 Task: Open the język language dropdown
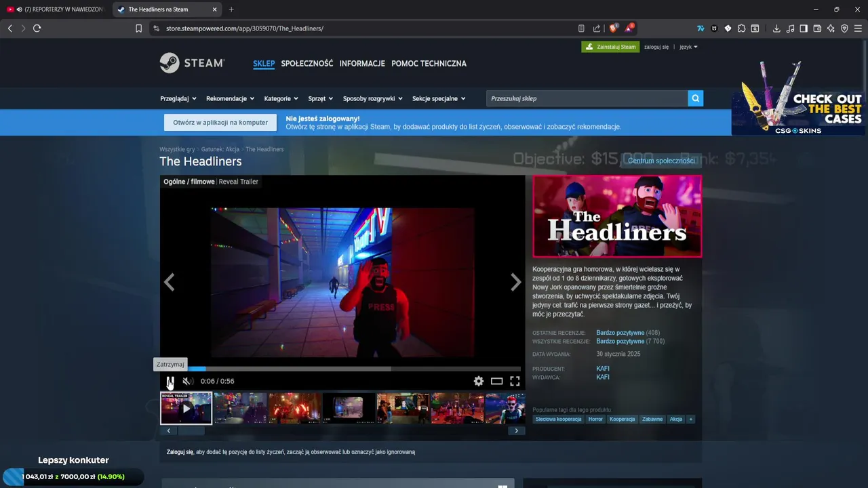[x=688, y=47]
